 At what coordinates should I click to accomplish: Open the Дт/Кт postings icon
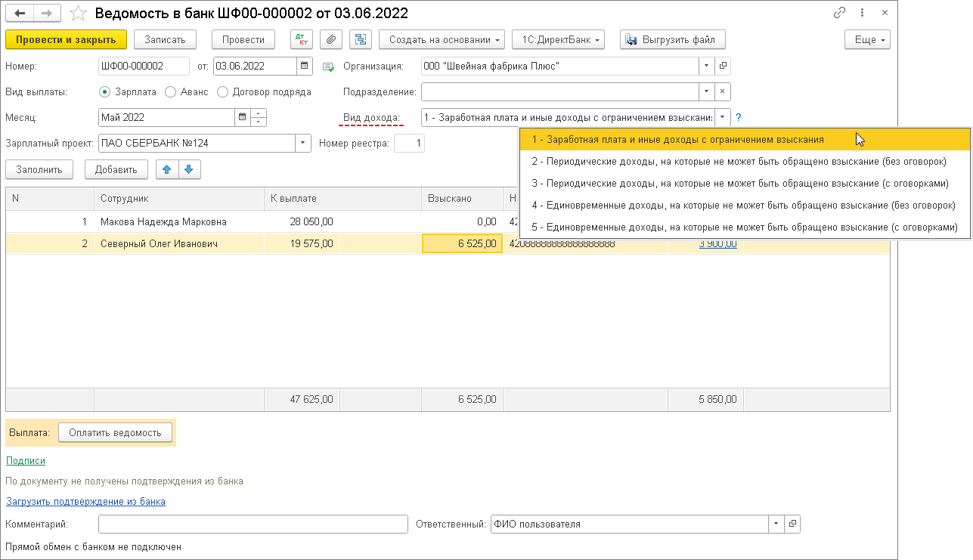[x=302, y=39]
